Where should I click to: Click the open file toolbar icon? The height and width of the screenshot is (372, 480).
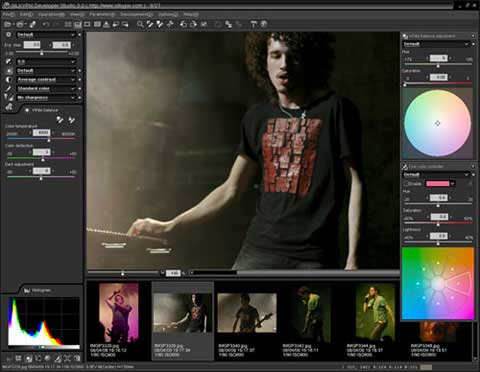pos(7,24)
